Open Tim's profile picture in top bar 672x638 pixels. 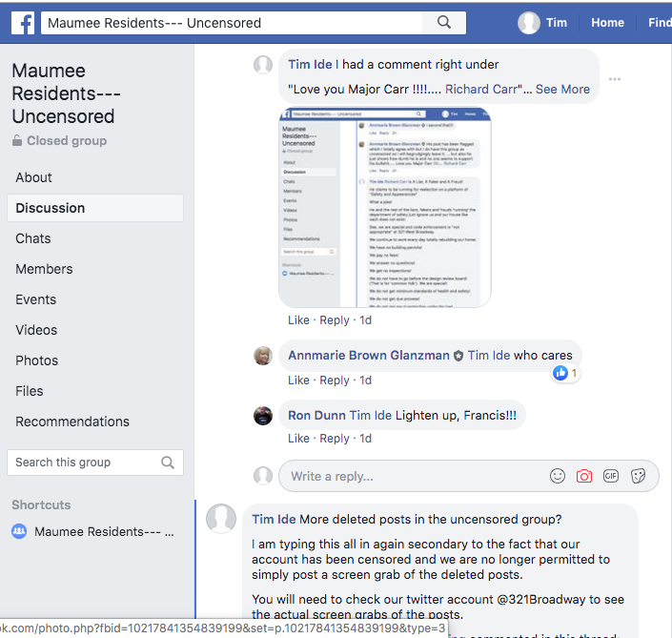(x=529, y=23)
